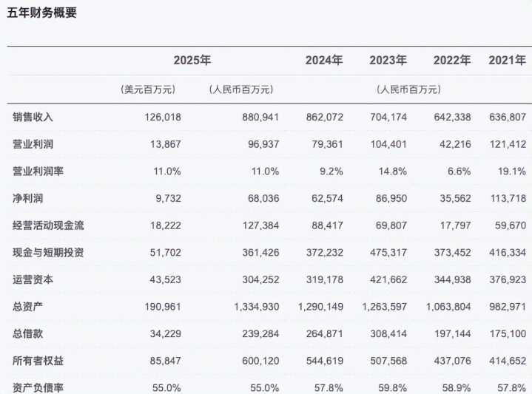The width and height of the screenshot is (532, 394).
Task: Click the 1,334,930 total assets value
Action: click(x=257, y=307)
